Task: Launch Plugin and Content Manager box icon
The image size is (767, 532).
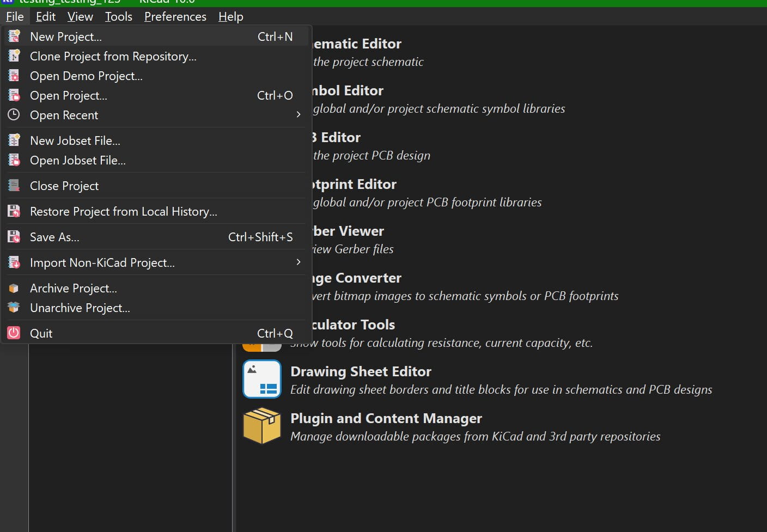Action: tap(262, 426)
